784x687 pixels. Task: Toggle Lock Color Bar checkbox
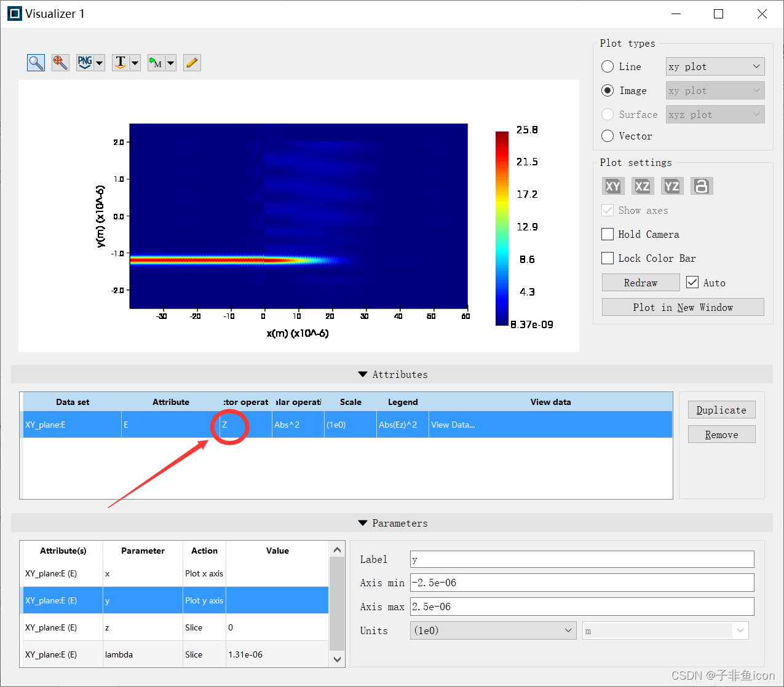608,258
